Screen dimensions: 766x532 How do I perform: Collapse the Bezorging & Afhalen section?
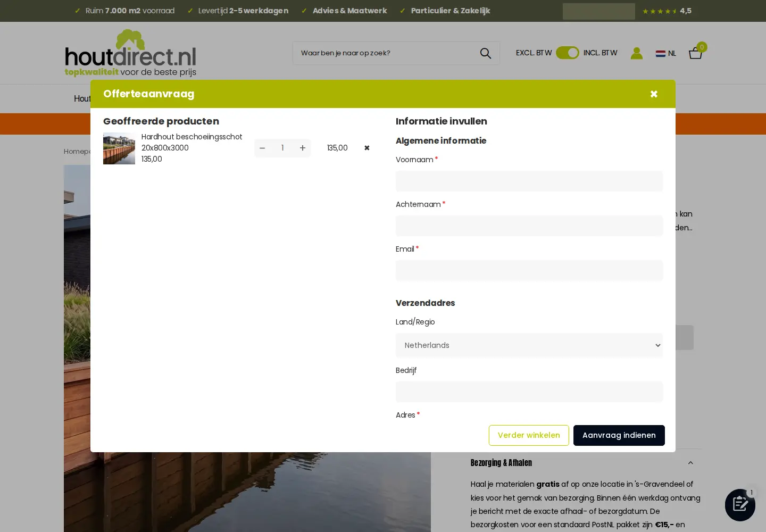click(690, 463)
